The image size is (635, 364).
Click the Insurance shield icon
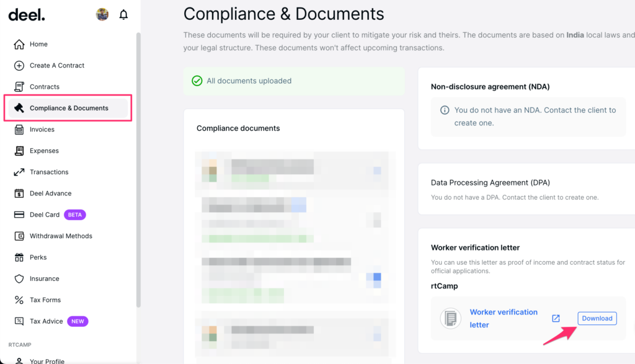point(19,278)
